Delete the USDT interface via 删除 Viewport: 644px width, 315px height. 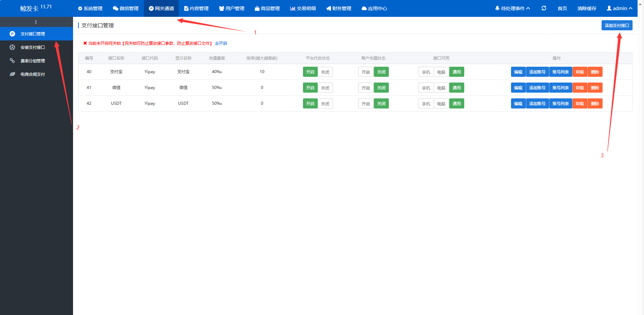click(595, 104)
